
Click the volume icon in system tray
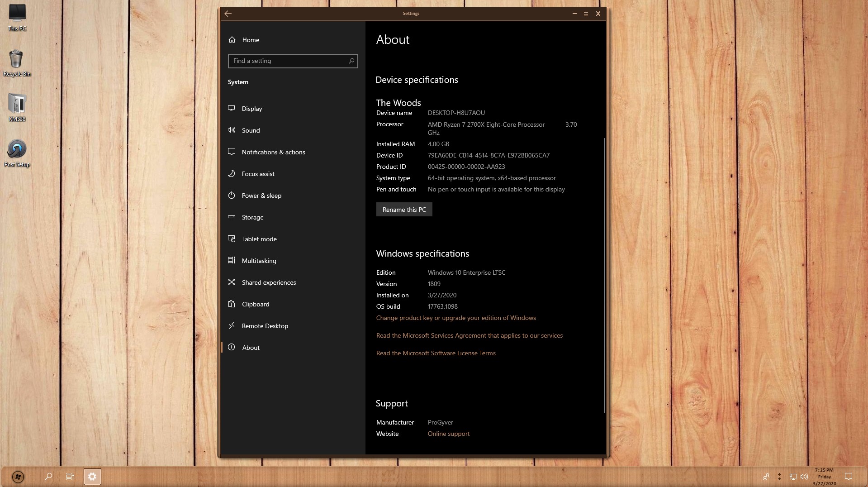tap(804, 477)
